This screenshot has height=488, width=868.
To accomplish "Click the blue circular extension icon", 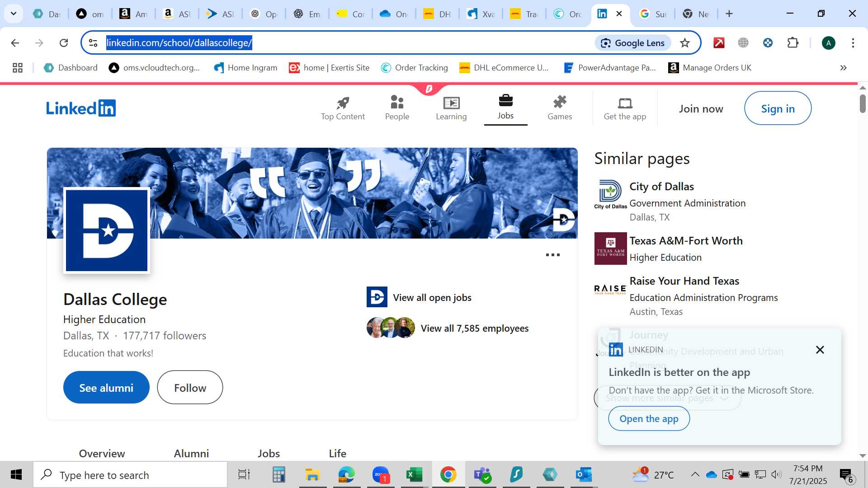I will 768,43.
